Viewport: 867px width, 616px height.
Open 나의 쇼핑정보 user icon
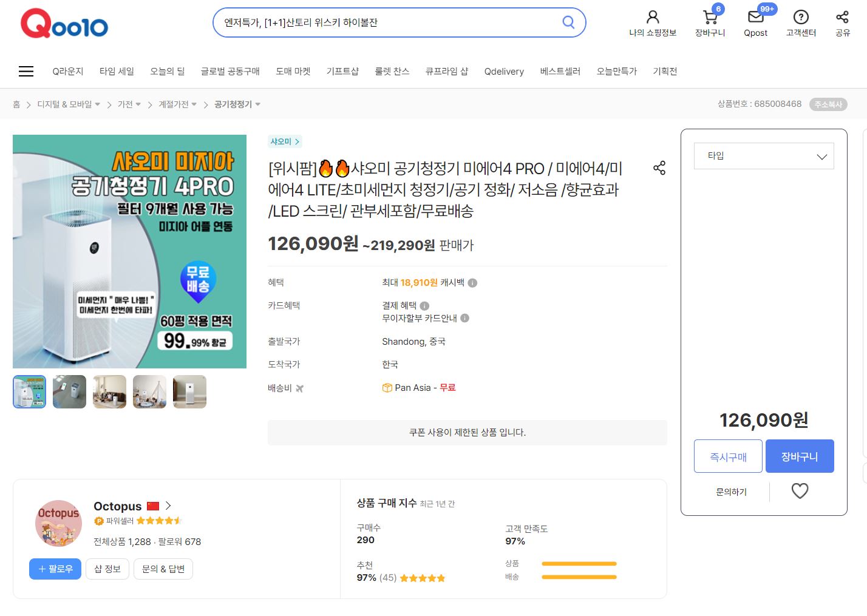pos(653,16)
